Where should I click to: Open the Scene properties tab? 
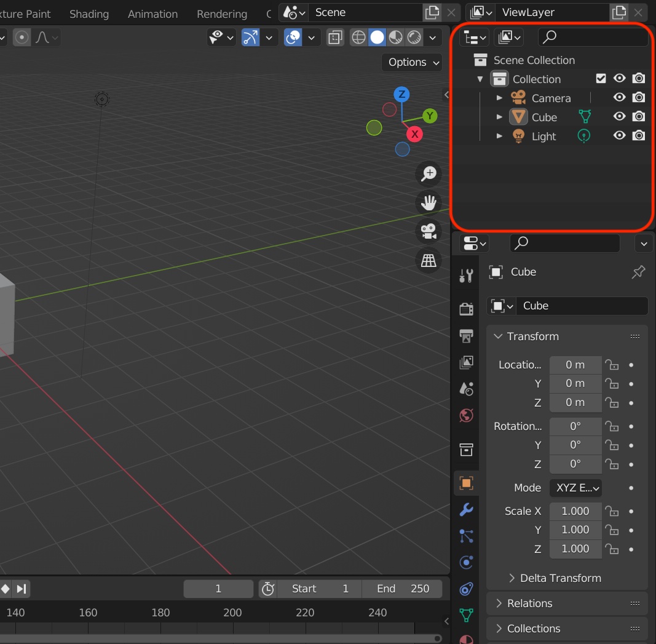tap(466, 389)
